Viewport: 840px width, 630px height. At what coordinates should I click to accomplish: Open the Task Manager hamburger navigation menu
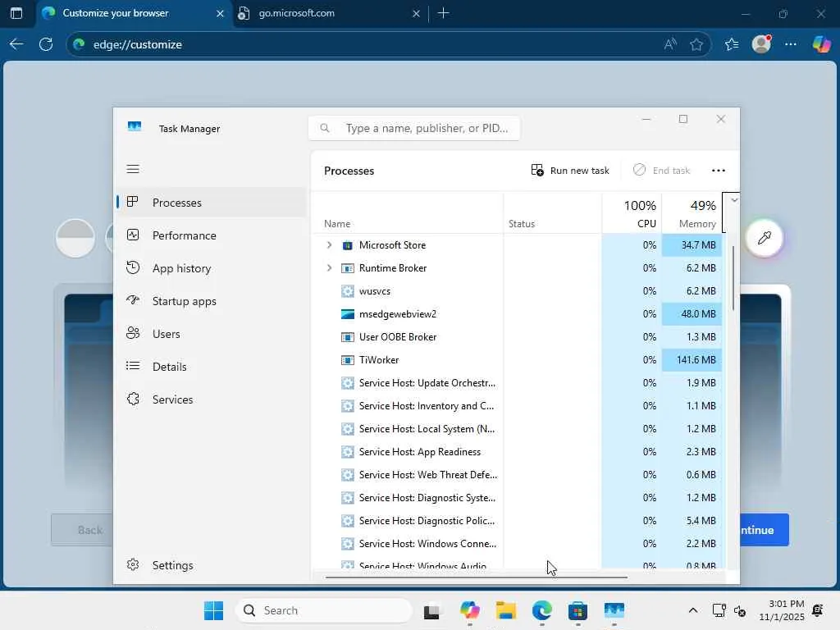(133, 169)
